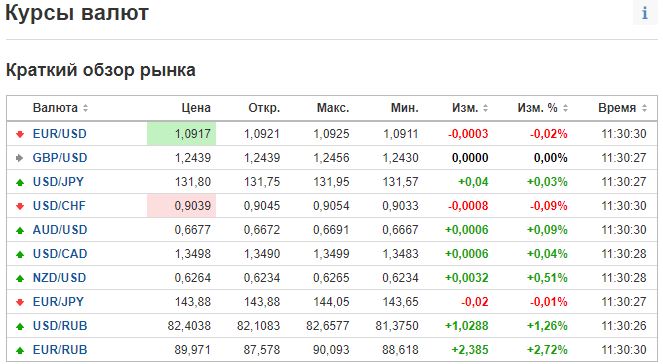This screenshot has height=364, width=663.
Task: Click the USD/RUB price 82,4038
Action: [x=189, y=326]
